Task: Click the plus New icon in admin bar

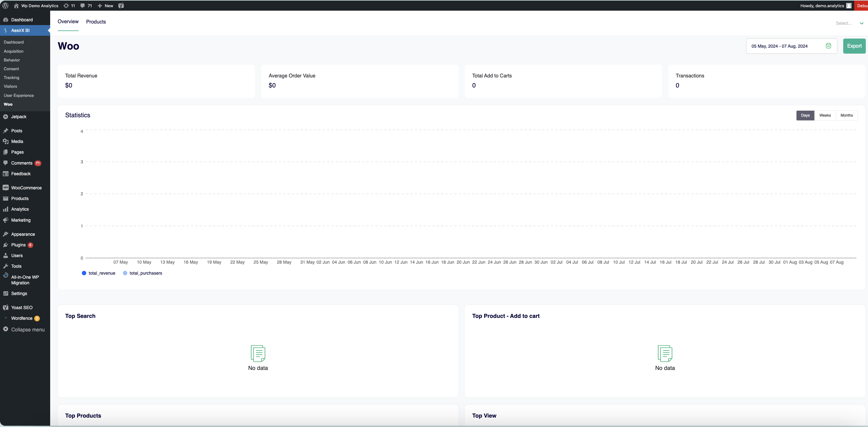Action: click(x=100, y=6)
